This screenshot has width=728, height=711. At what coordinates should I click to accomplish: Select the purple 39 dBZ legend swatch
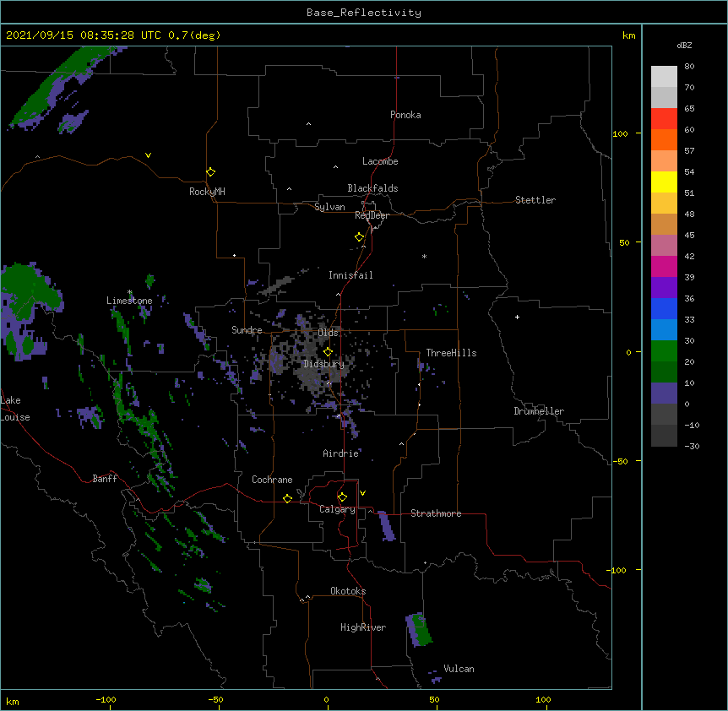664,287
